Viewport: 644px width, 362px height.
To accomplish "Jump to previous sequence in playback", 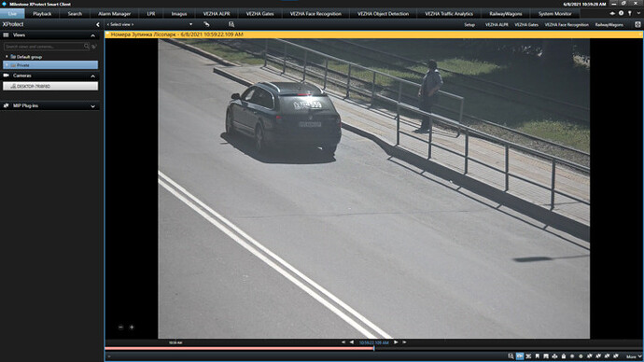I will pos(343,342).
